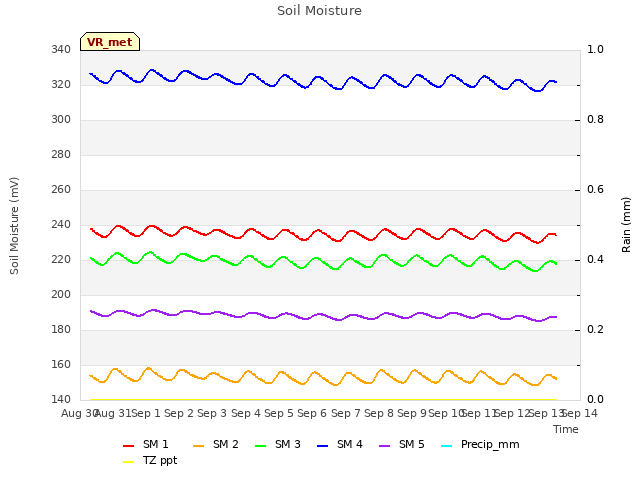Click the 260 left-axis tick label
The image size is (640, 480).
[61, 190]
